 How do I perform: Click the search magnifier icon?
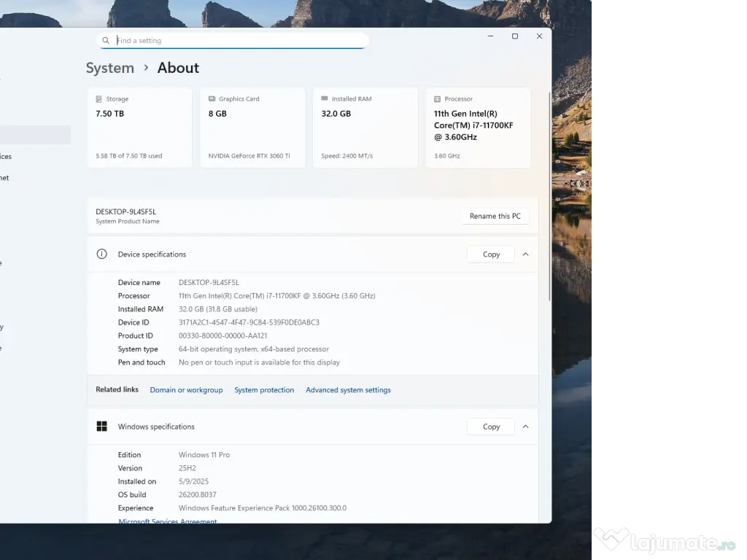pos(106,41)
